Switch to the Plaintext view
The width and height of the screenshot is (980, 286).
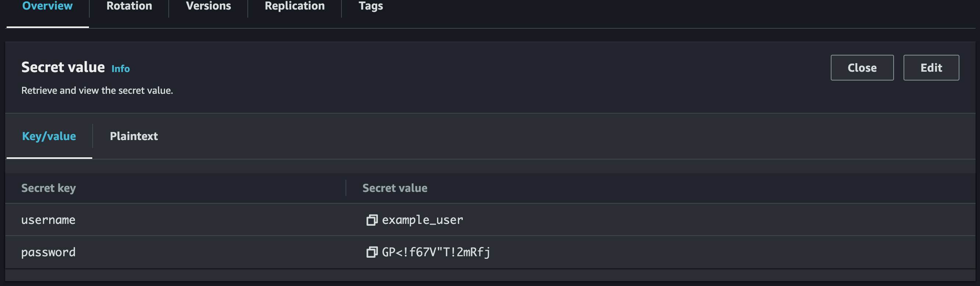pos(134,136)
